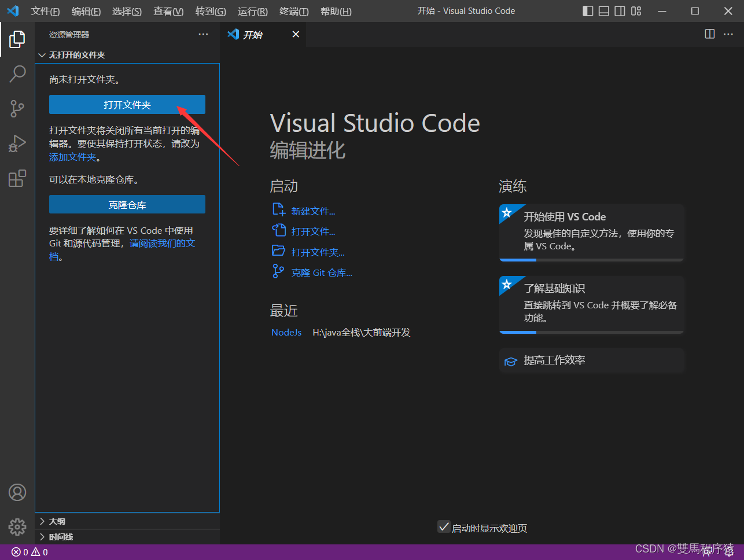Open the 了解基础知识 walkthrough card
744x560 pixels.
coord(591,305)
